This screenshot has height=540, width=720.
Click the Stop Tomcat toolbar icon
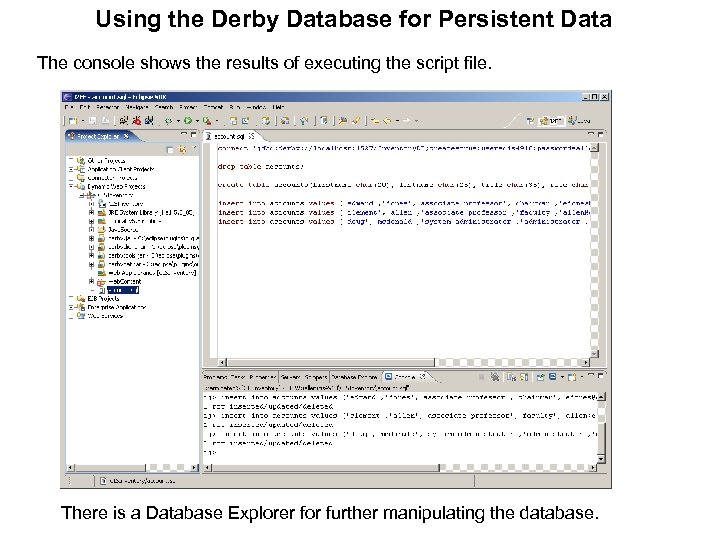[136, 121]
